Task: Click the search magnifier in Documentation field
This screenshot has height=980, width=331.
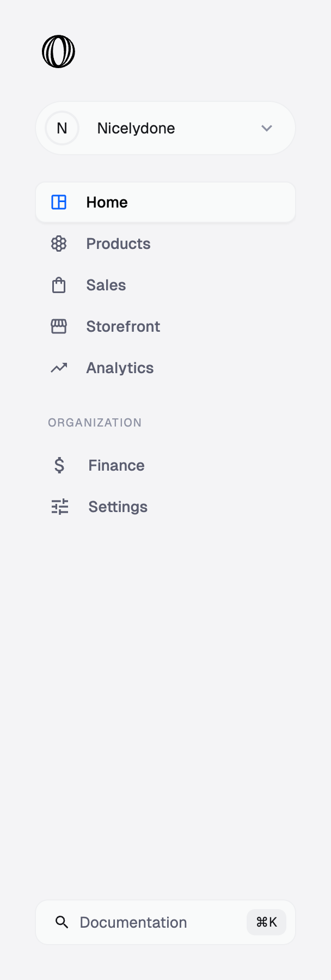Action: click(62, 922)
